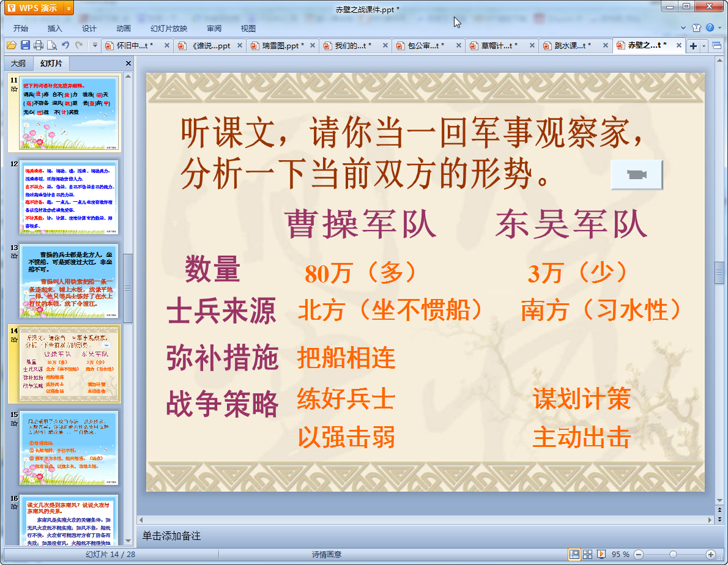Click the zoom out minus button
The width and height of the screenshot is (728, 565).
[x=639, y=555]
